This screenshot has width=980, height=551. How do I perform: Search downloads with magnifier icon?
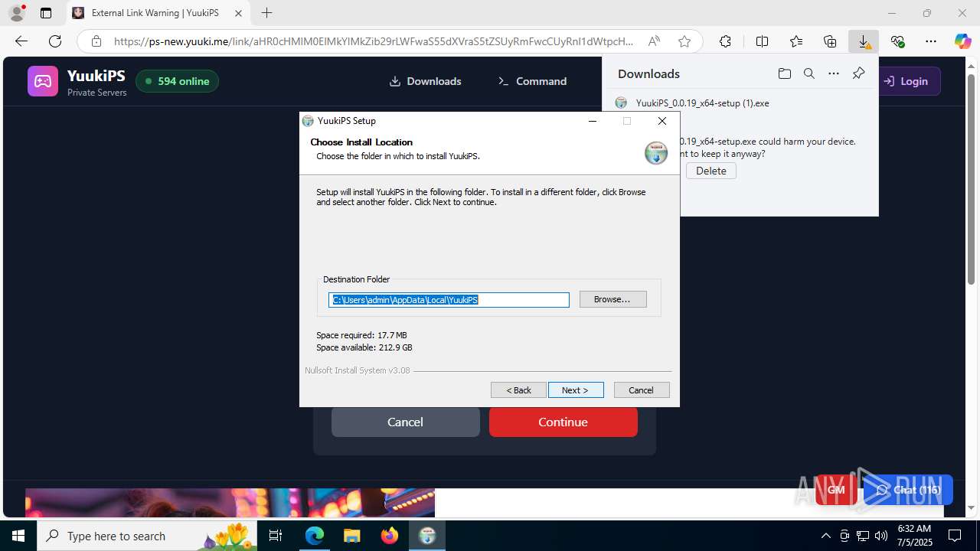click(x=809, y=73)
